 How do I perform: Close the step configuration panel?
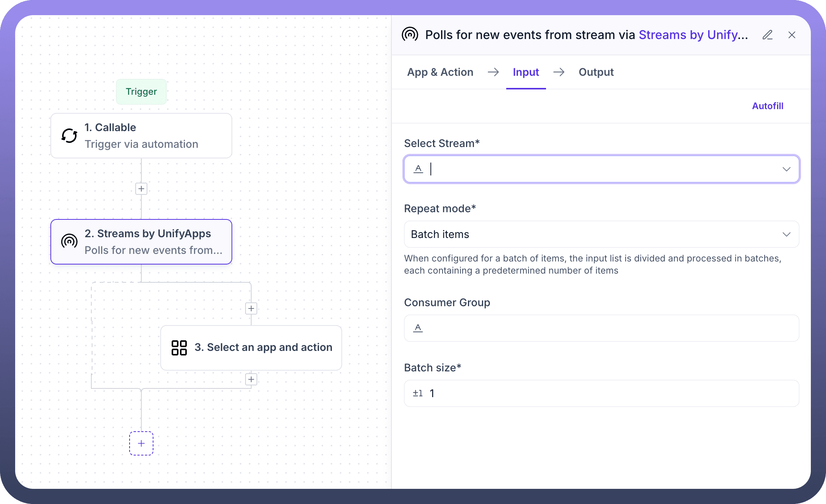[792, 35]
